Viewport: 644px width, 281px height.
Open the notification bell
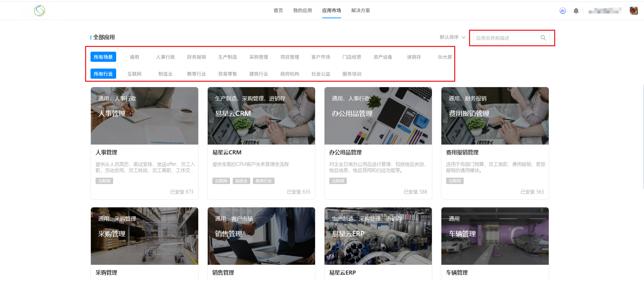point(576,11)
